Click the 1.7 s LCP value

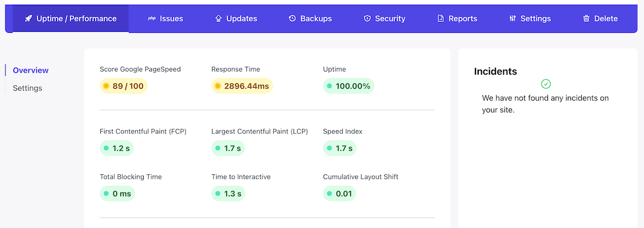point(228,148)
